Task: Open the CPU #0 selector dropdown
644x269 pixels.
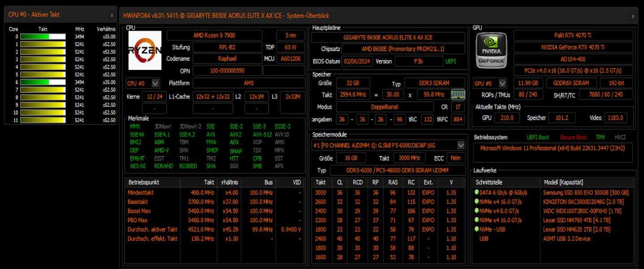Action: 155,83
